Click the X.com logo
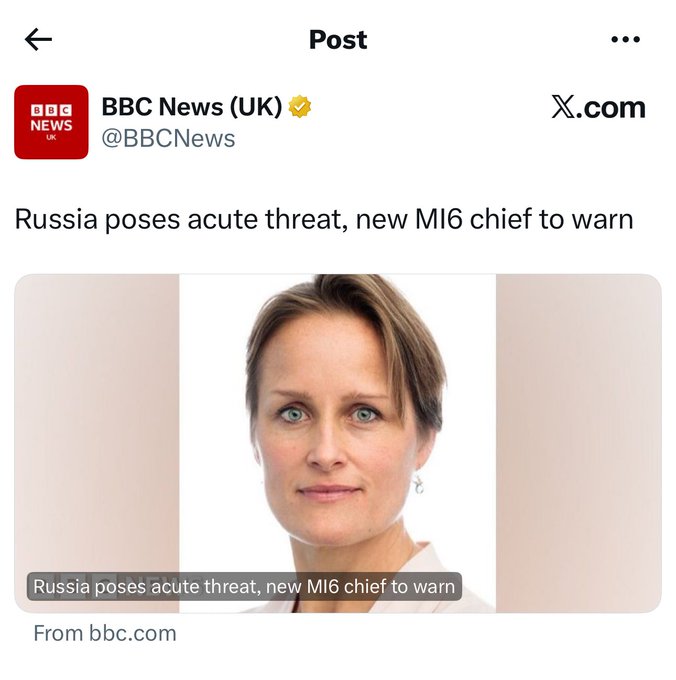 [598, 107]
